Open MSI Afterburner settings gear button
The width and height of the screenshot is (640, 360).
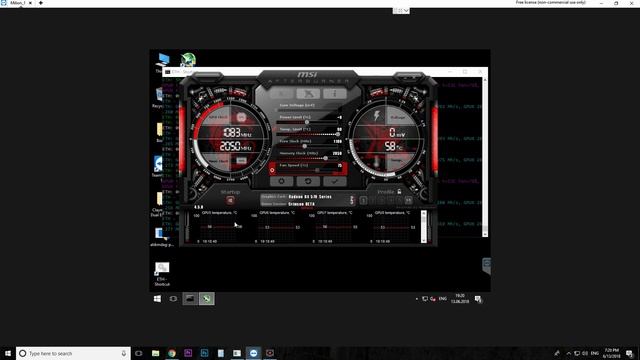pos(282,181)
